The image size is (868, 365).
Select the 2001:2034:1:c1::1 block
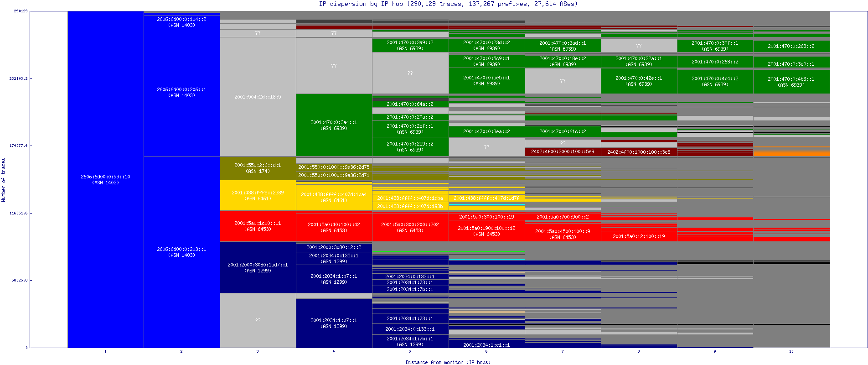click(x=487, y=345)
